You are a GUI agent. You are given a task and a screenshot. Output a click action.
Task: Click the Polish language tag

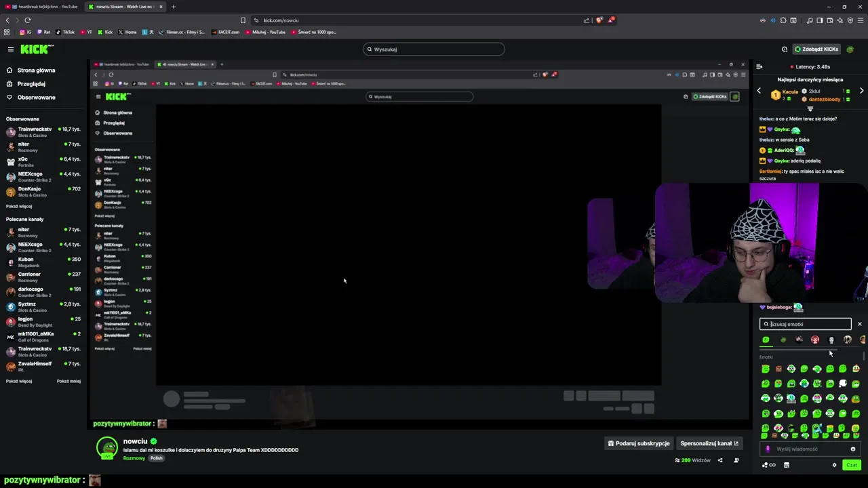[x=157, y=458]
